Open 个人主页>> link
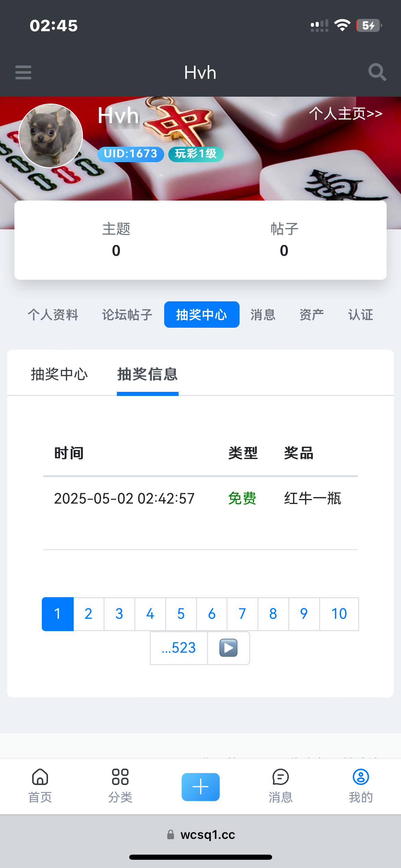Viewport: 401px width, 868px height. [345, 113]
